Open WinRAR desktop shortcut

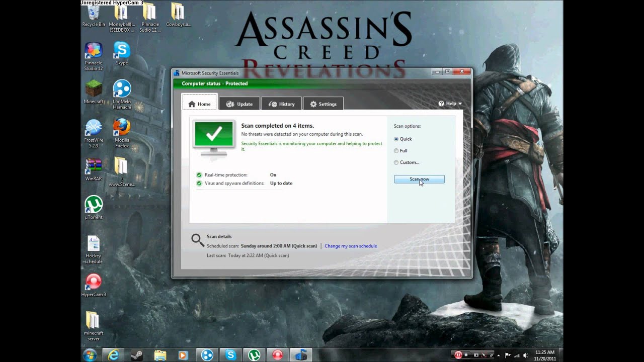[93, 169]
